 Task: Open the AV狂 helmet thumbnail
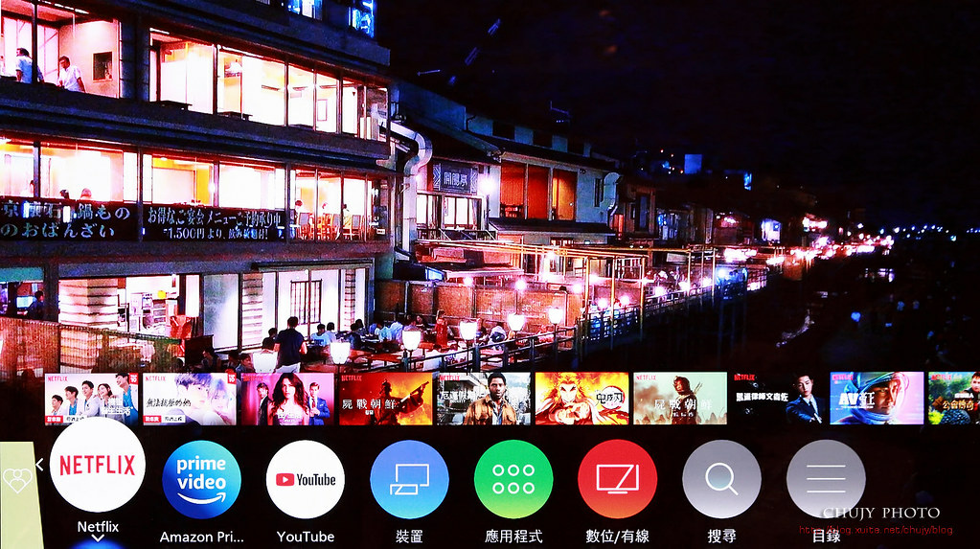click(877, 399)
